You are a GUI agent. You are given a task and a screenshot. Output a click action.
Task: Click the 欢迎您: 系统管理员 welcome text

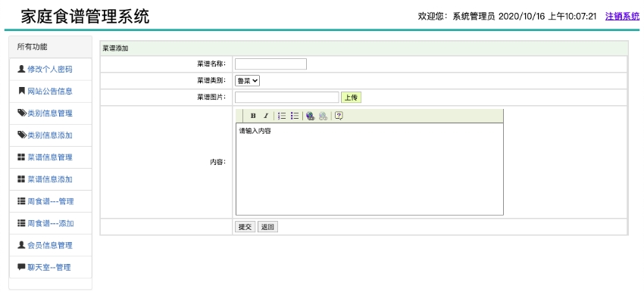point(456,17)
